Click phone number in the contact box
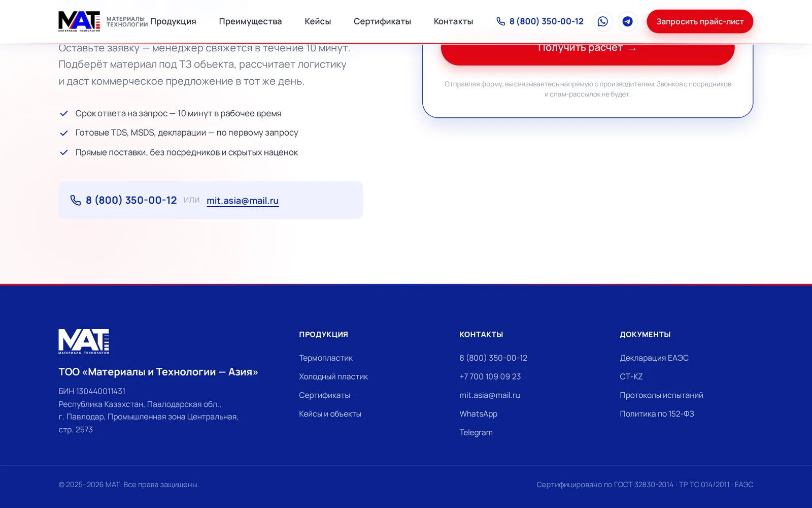This screenshot has height=508, width=812. (x=131, y=200)
